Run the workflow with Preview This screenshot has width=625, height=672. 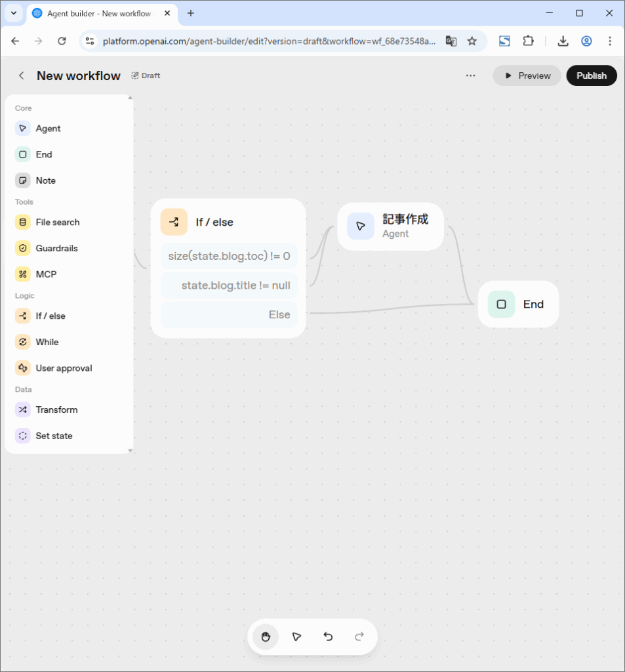(x=526, y=75)
